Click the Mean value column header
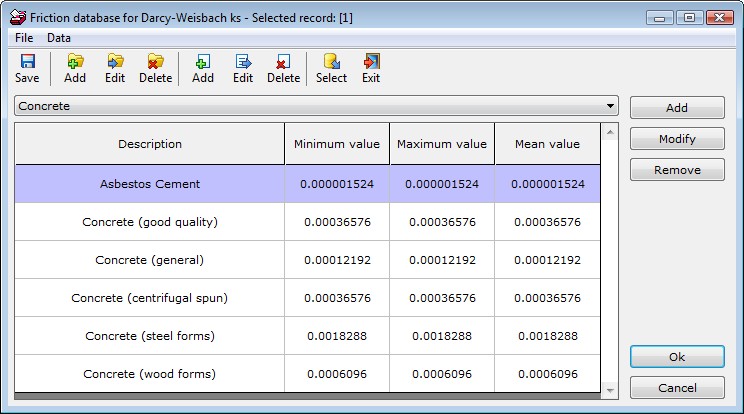This screenshot has height=414, width=744. point(547,144)
